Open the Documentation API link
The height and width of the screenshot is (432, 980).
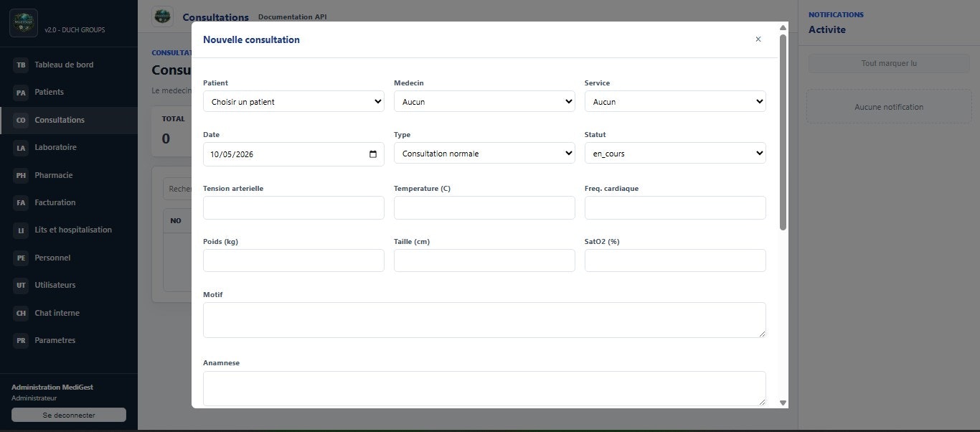tap(292, 17)
